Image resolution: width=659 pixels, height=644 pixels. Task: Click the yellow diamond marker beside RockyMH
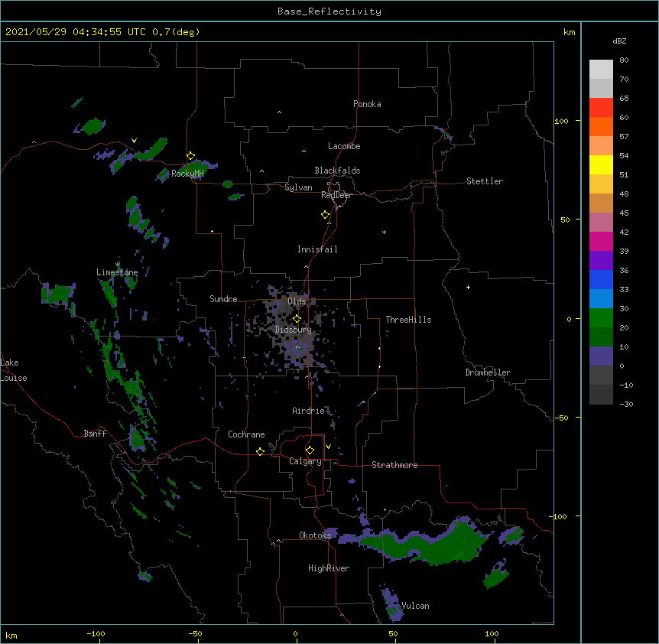(191, 156)
